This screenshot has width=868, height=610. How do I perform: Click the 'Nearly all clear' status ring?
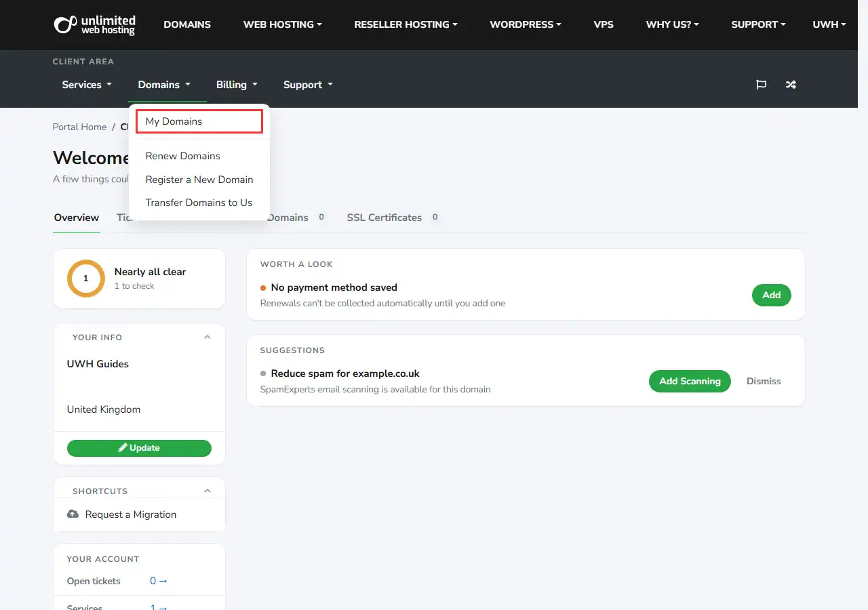tap(85, 279)
